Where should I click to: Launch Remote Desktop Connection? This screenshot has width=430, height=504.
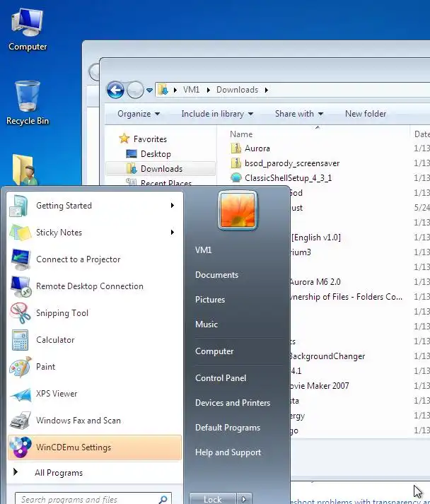[95, 286]
